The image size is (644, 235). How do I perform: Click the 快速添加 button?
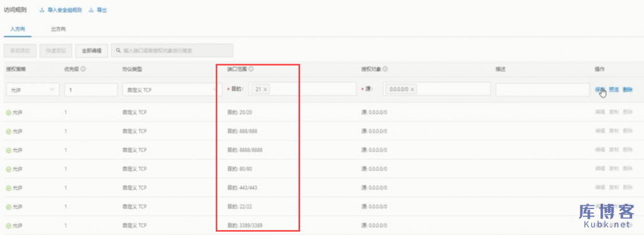56,50
